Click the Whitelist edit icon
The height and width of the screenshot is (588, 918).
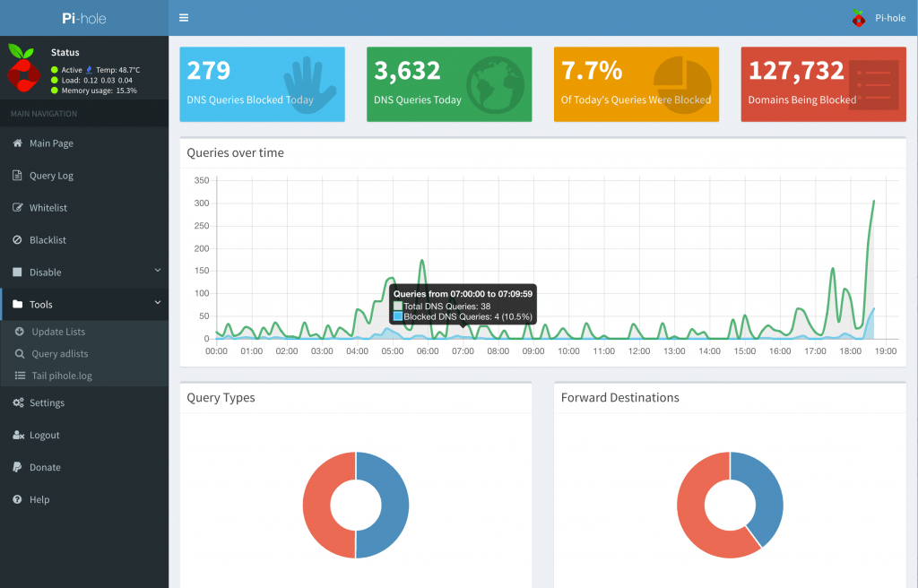(x=18, y=208)
